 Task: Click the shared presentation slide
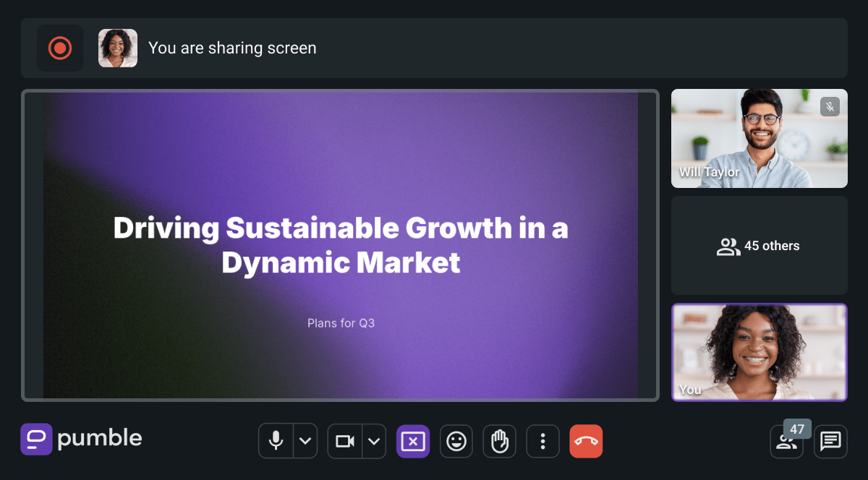click(x=340, y=246)
